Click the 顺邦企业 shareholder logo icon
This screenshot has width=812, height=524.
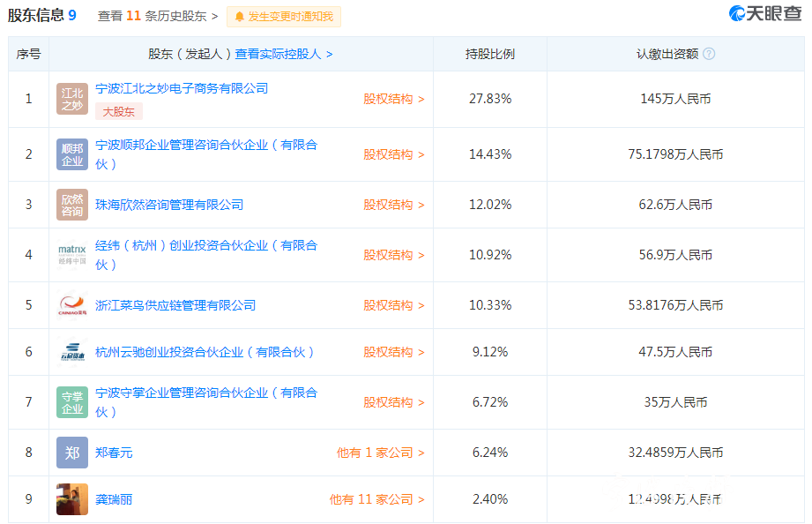click(72, 154)
